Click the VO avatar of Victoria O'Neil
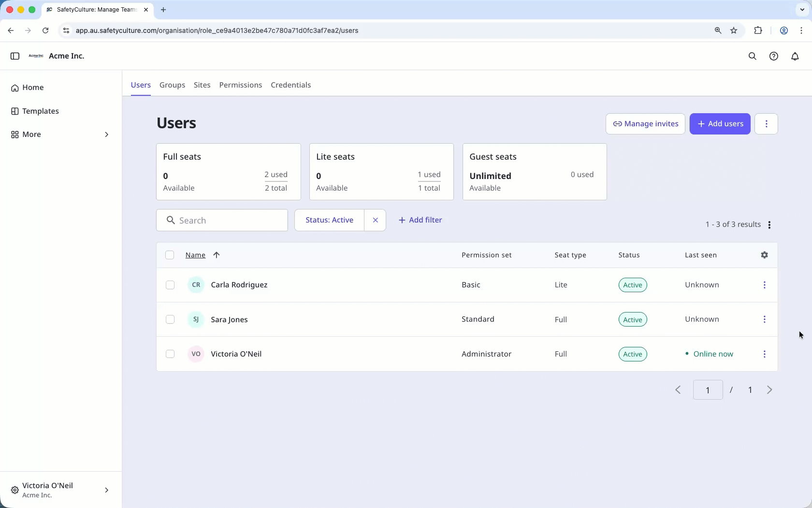Image resolution: width=812 pixels, height=508 pixels. [196, 354]
